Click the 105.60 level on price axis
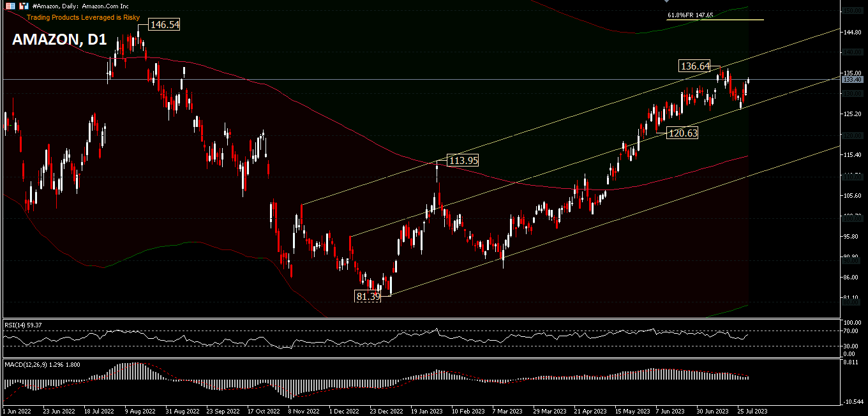 (x=851, y=195)
